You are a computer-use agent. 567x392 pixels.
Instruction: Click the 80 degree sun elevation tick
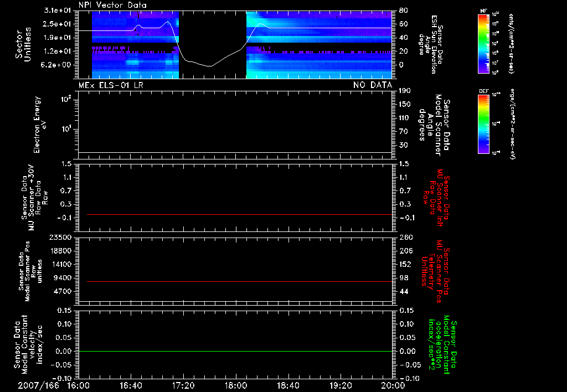click(x=403, y=11)
